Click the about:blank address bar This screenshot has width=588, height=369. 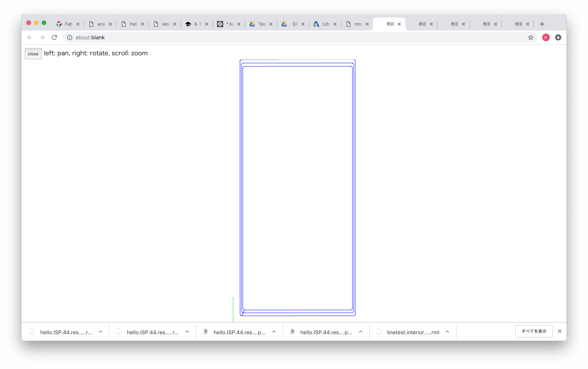[x=293, y=37]
